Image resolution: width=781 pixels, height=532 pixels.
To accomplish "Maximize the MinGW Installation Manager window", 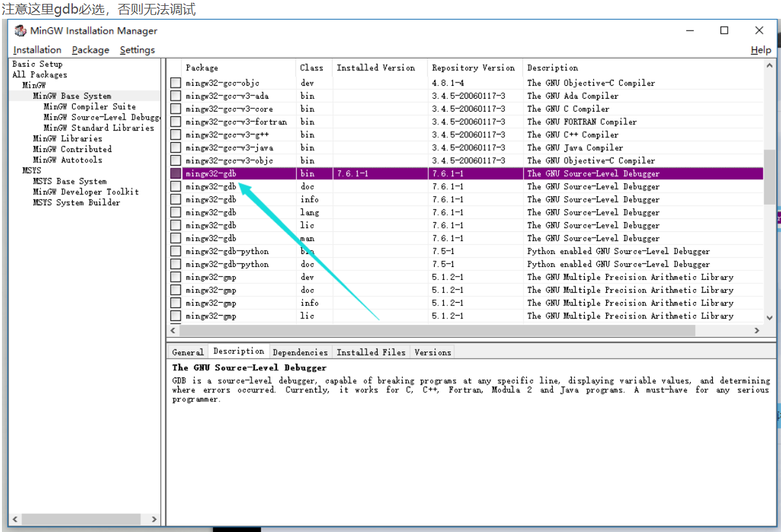I will [x=724, y=31].
